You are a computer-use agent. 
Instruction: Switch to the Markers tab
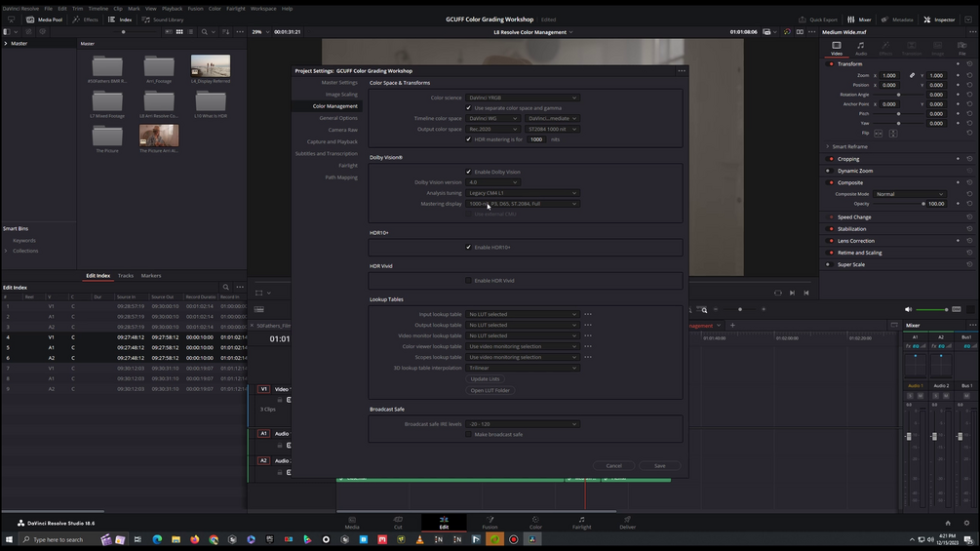150,275
